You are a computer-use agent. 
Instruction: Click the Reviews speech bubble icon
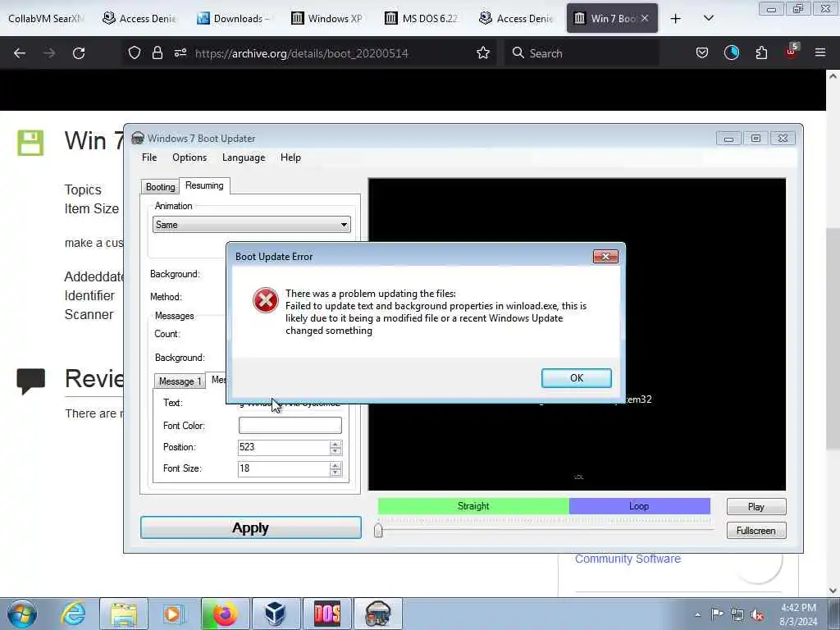pos(30,381)
